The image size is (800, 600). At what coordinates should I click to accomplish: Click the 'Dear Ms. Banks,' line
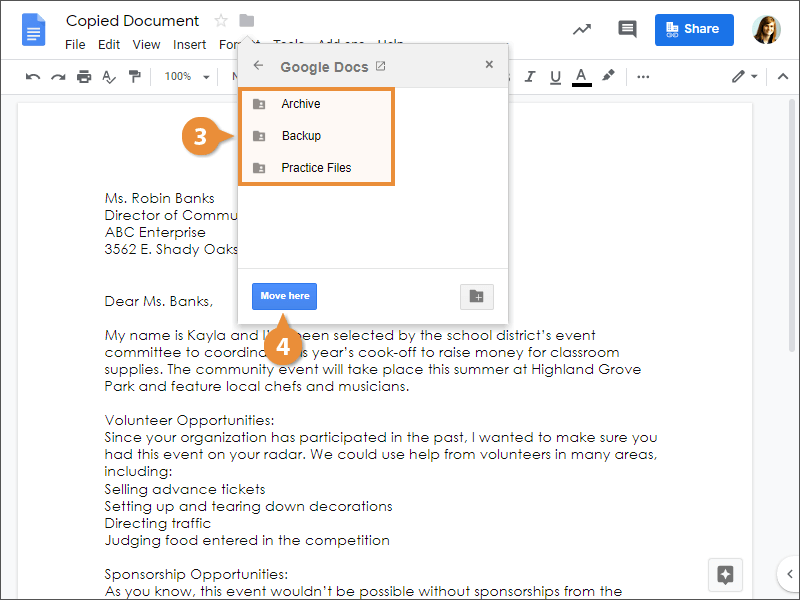(158, 302)
